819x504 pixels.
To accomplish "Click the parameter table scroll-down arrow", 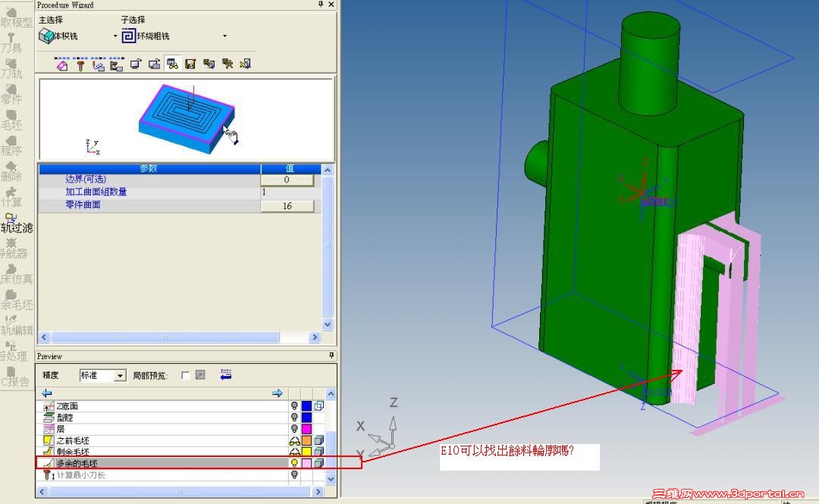I will pos(328,324).
